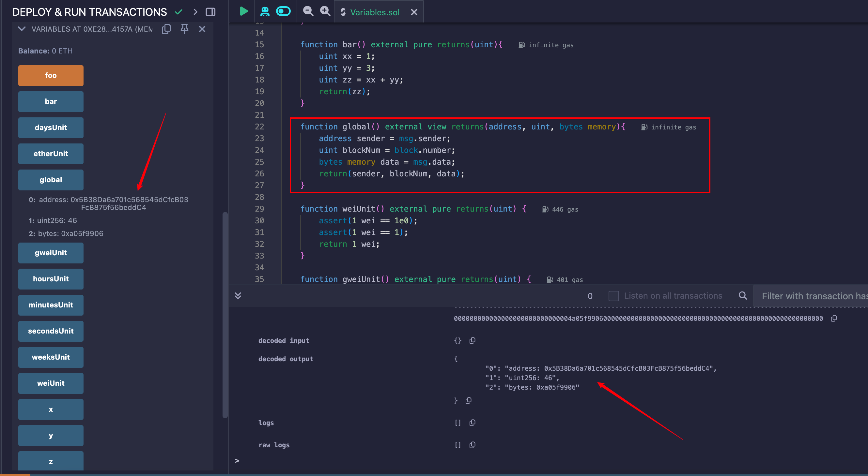This screenshot has width=868, height=476.
Task: Call the z getter button
Action: pos(51,461)
